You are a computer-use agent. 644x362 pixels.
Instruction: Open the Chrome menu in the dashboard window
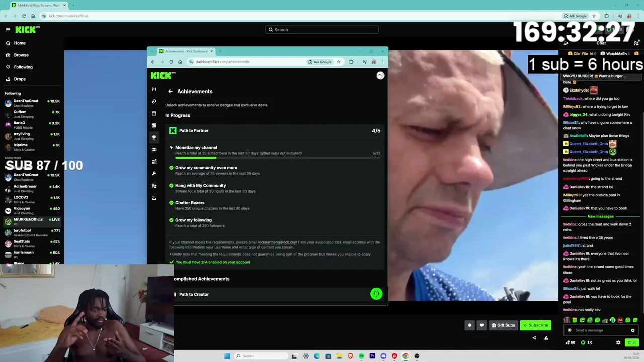[x=383, y=62]
